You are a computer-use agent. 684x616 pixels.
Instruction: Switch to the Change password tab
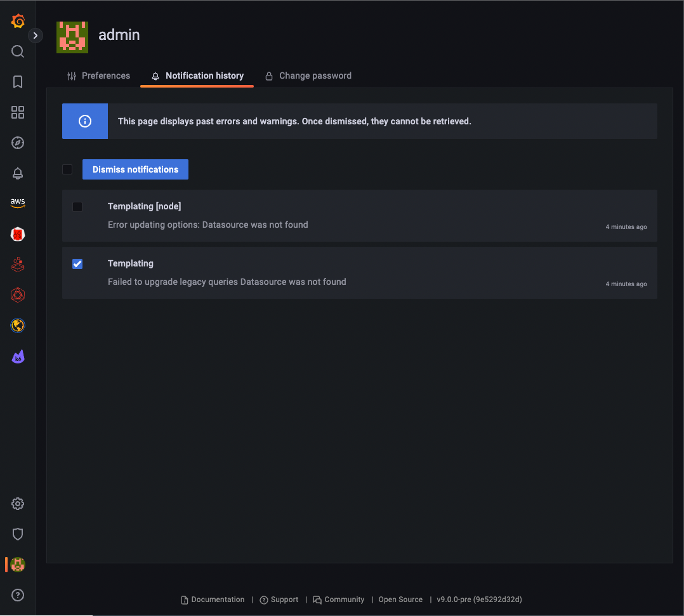point(308,75)
